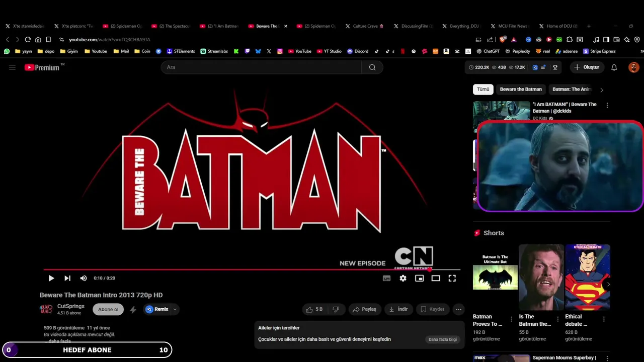Show the next Shorts with the arrow
644x362 pixels.
click(x=608, y=285)
